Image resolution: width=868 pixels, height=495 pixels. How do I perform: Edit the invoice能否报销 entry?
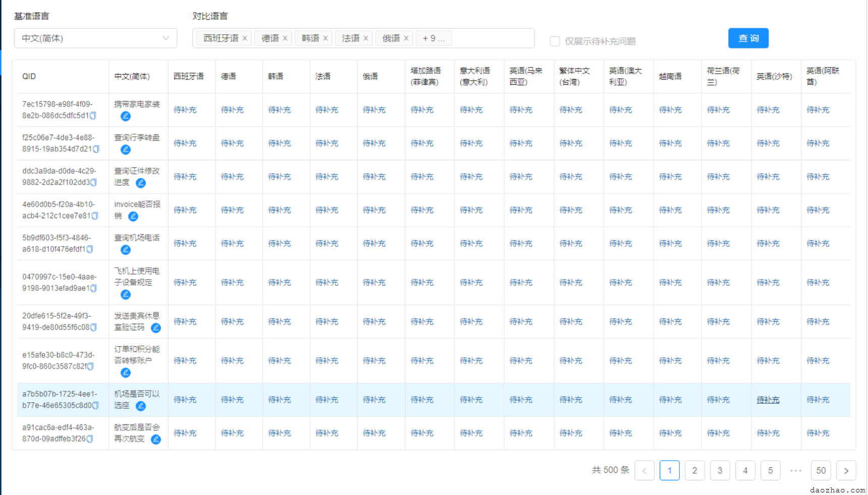point(133,216)
